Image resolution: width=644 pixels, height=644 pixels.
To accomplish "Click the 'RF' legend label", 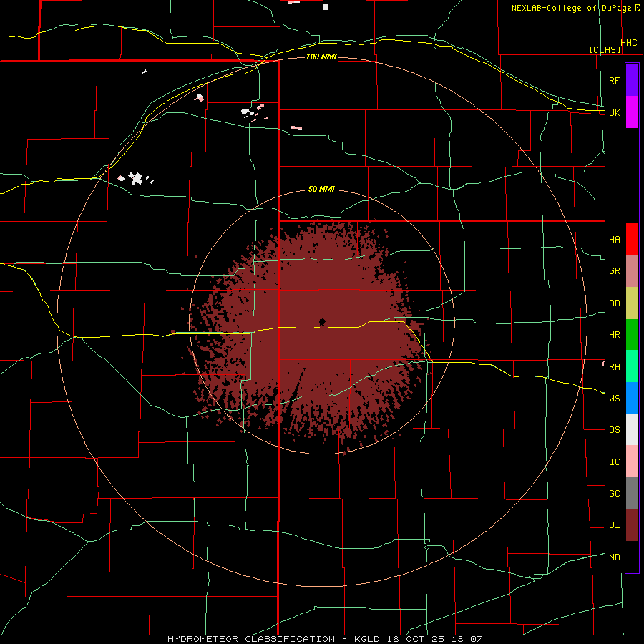I will 615,80.
